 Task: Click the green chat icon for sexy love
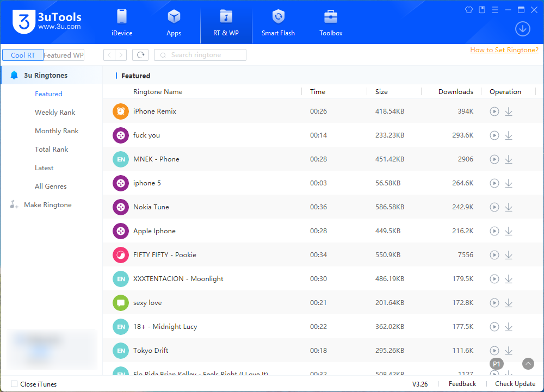point(121,303)
